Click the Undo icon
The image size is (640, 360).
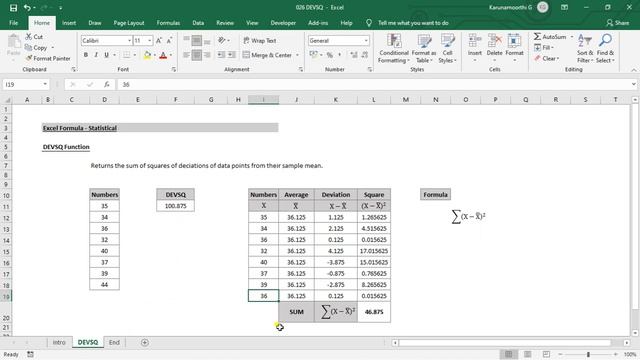click(x=27, y=8)
